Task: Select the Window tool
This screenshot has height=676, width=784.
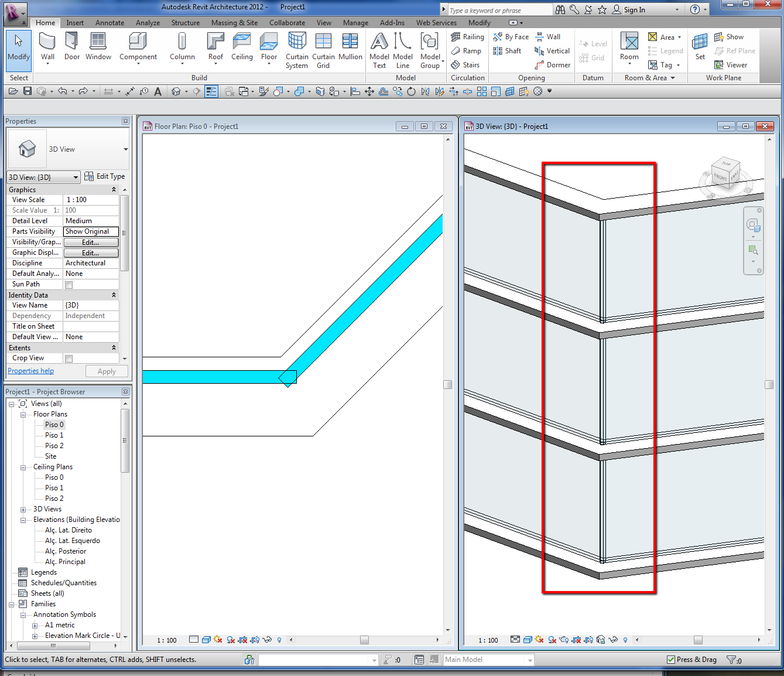Action: click(x=98, y=47)
